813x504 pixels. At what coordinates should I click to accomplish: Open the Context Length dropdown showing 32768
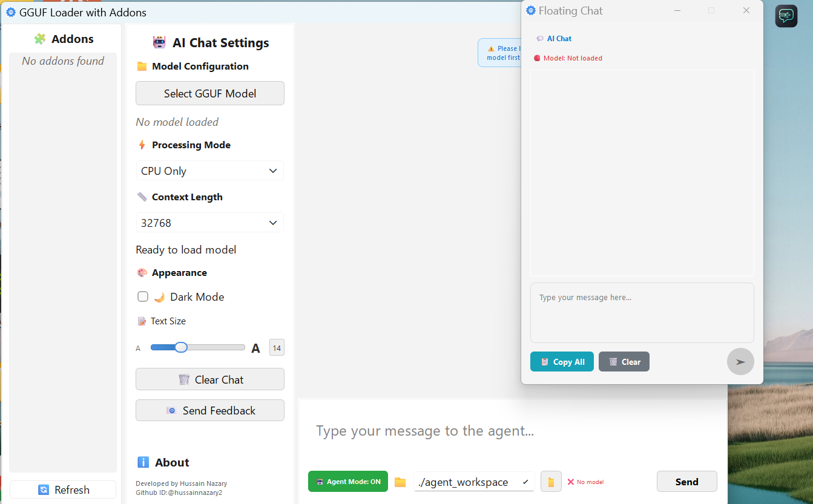[x=209, y=222]
